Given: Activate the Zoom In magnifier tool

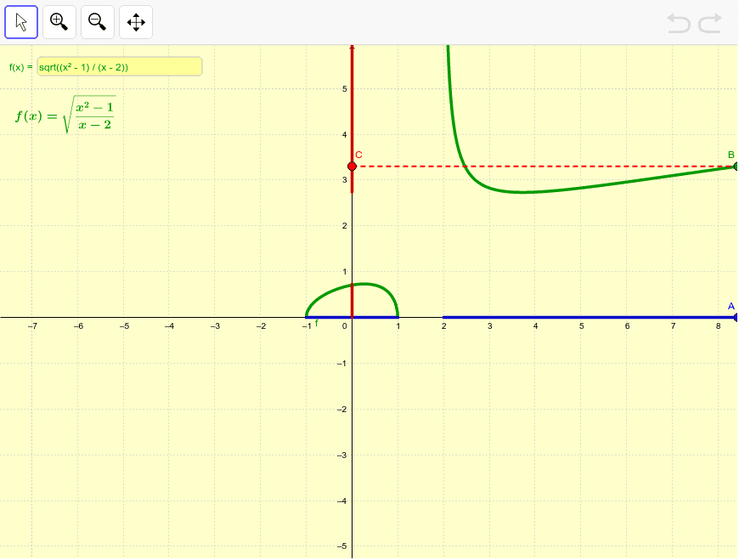Looking at the screenshot, I should pyautogui.click(x=59, y=22).
